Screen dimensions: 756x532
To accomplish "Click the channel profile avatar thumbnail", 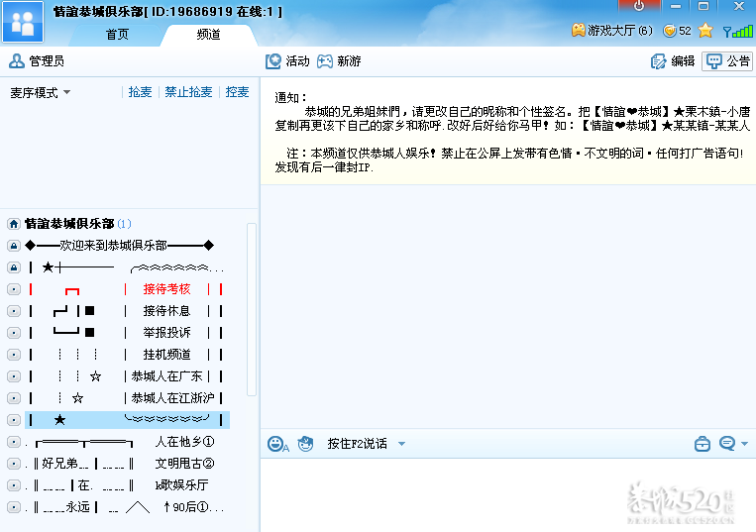I will pos(22,22).
